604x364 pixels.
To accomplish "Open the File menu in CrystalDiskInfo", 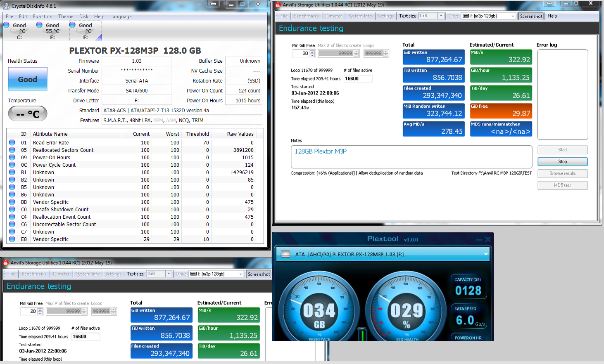I will 10,17.
